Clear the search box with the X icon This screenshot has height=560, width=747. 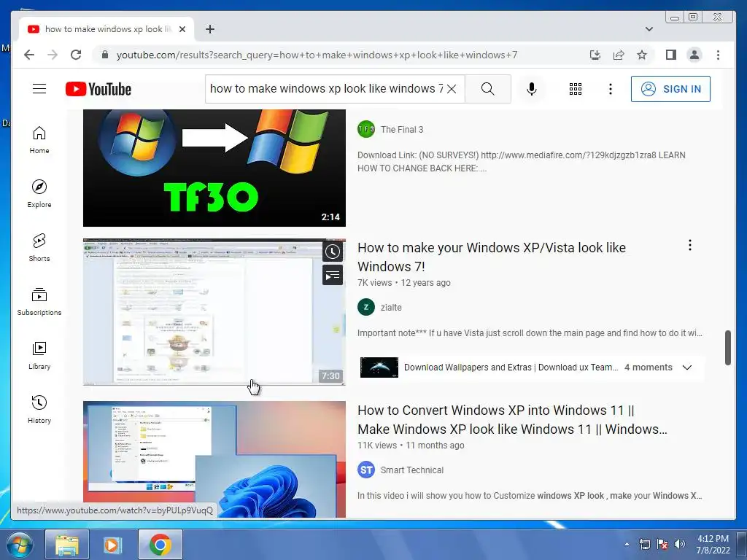[452, 89]
